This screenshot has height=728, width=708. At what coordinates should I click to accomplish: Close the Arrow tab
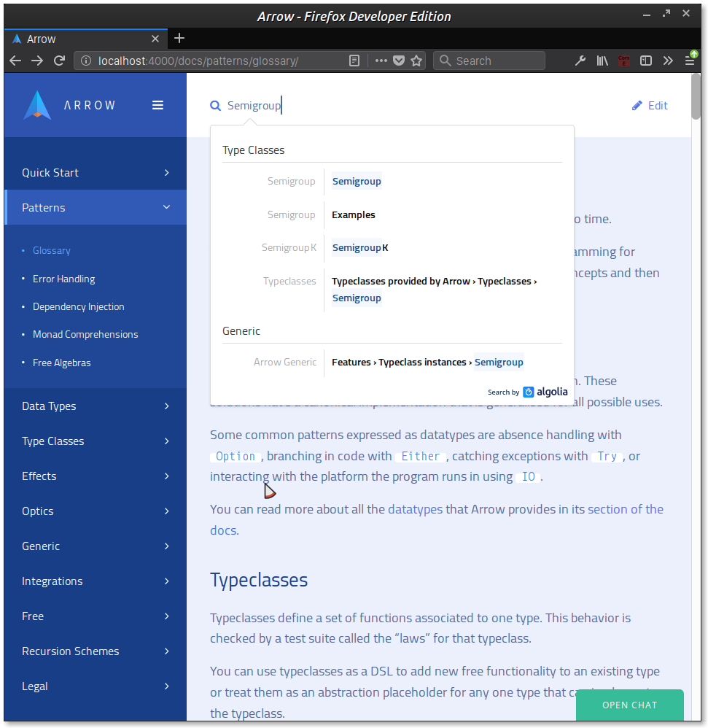[155, 39]
